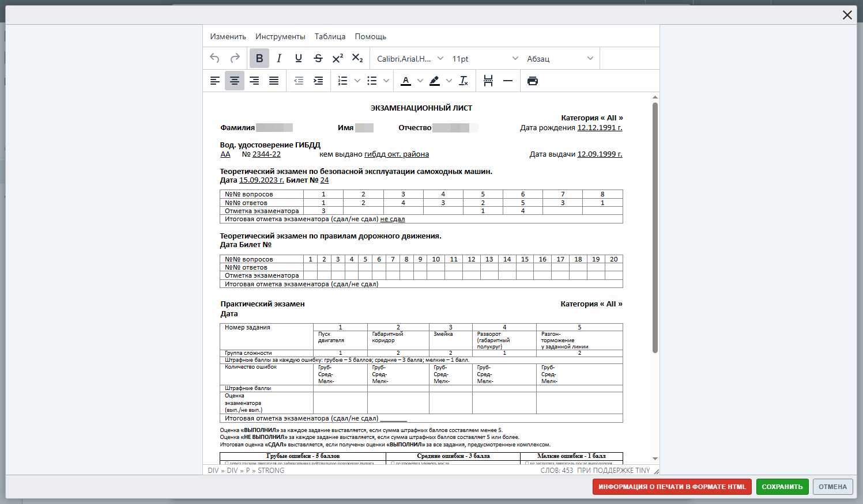Justify the text

pyautogui.click(x=274, y=81)
